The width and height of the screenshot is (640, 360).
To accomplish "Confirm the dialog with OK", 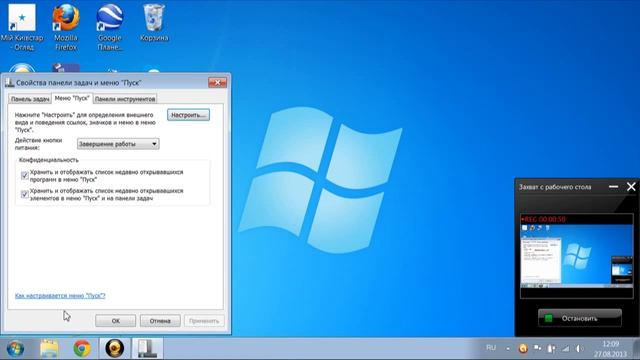I will pos(116,321).
